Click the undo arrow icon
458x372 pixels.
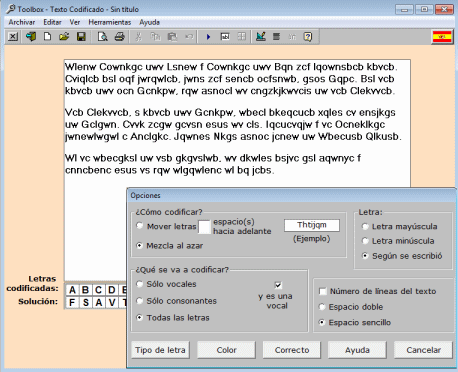pos(189,36)
